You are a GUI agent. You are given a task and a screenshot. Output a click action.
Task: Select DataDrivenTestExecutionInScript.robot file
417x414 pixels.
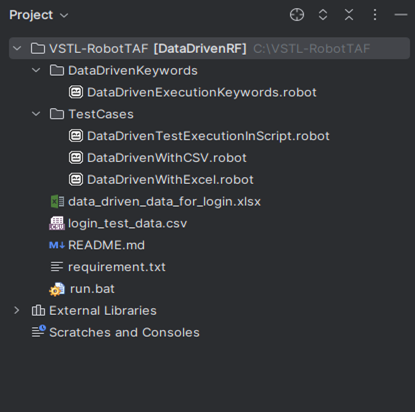pyautogui.click(x=208, y=136)
